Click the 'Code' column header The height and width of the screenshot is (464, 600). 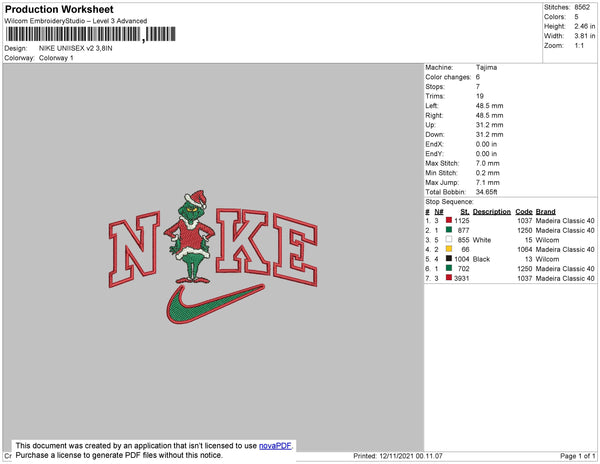coord(523,212)
